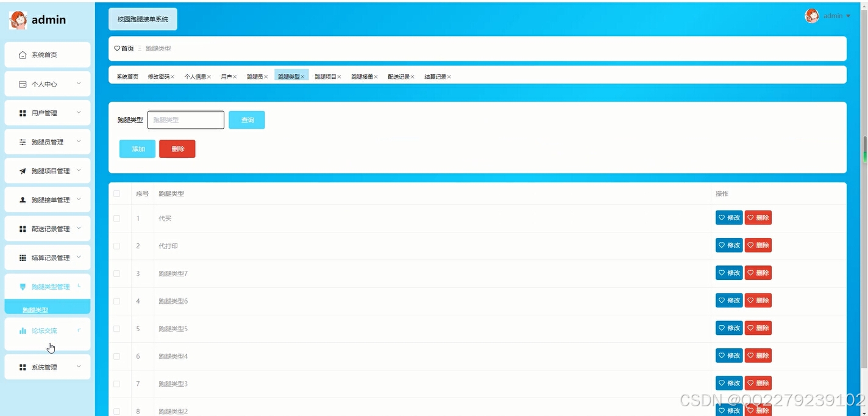The width and height of the screenshot is (868, 416).
Task: Click the grid icon beside 用户管理
Action: pos(23,112)
